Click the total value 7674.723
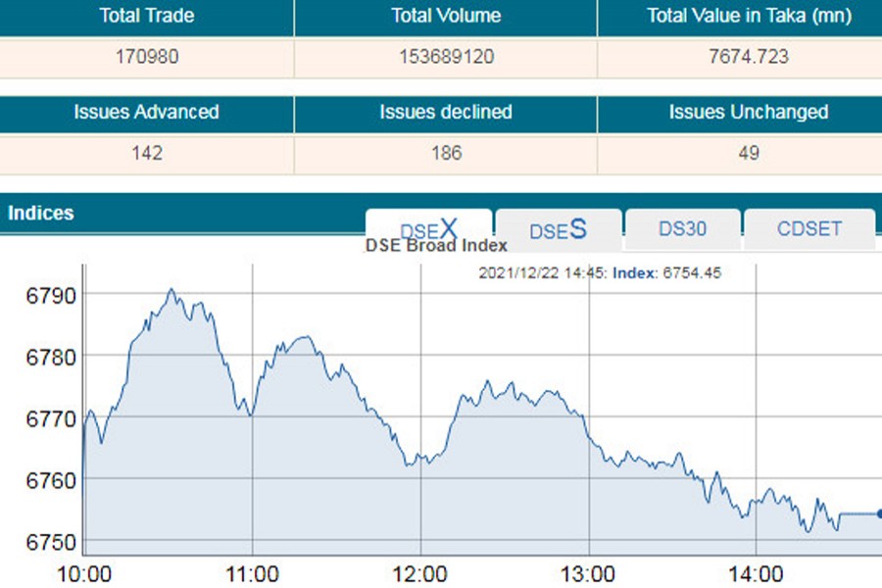Image resolution: width=882 pixels, height=588 pixels. (x=749, y=57)
